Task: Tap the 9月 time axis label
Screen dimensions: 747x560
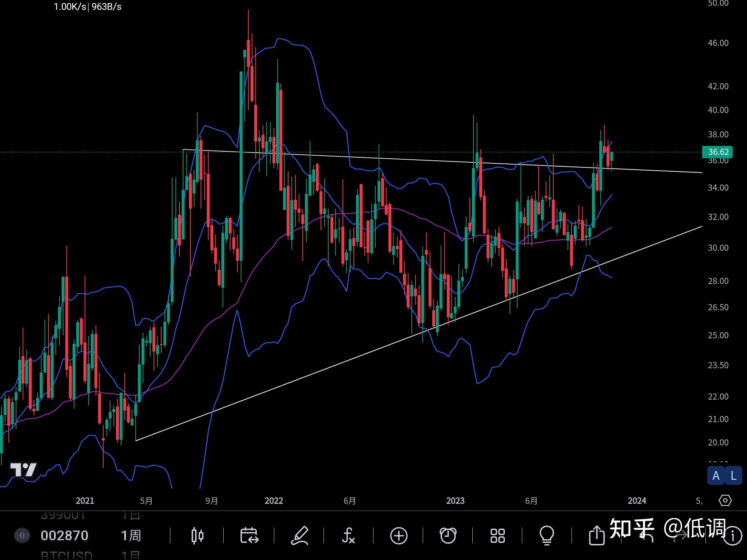Action: pyautogui.click(x=212, y=501)
